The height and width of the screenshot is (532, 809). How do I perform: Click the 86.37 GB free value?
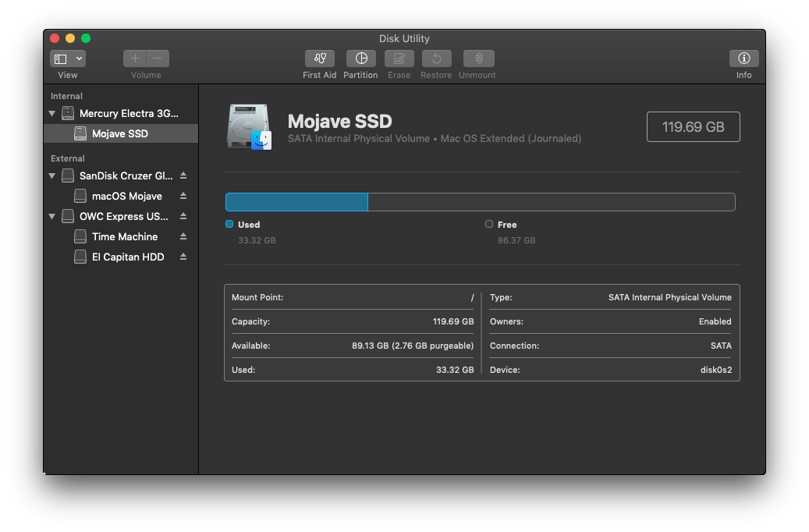point(516,240)
